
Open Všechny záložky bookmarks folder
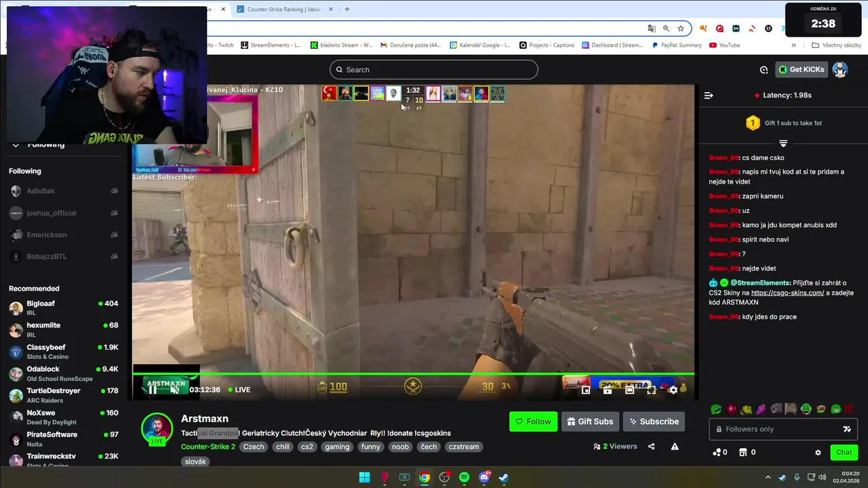[837, 45]
